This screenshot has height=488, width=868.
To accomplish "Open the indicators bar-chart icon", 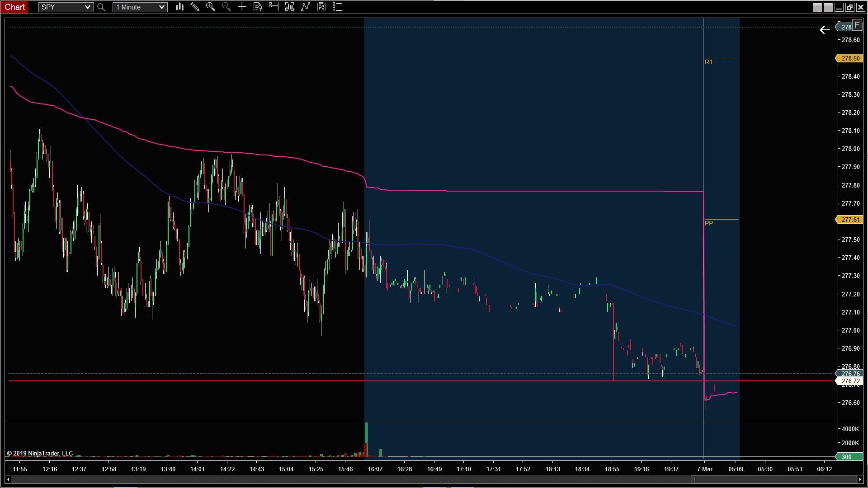I will click(290, 7).
